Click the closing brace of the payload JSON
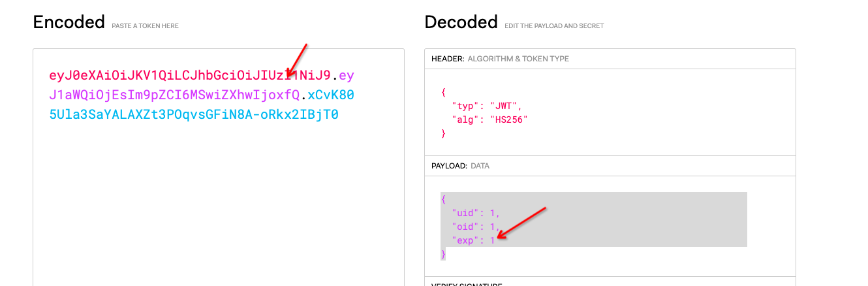The height and width of the screenshot is (286, 868). click(x=444, y=254)
